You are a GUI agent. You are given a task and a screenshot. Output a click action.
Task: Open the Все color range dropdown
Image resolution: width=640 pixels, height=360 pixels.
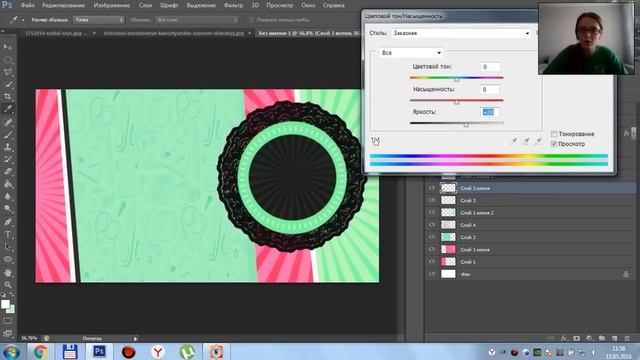coord(411,53)
